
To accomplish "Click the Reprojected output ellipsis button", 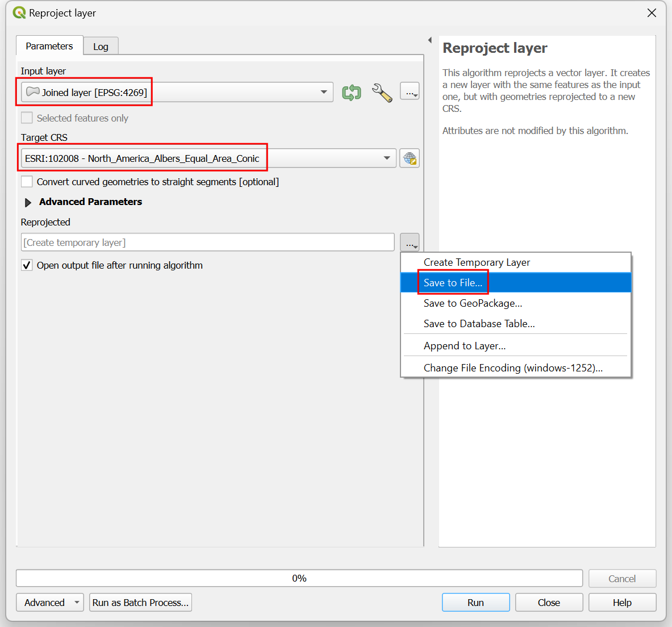I will coord(410,243).
